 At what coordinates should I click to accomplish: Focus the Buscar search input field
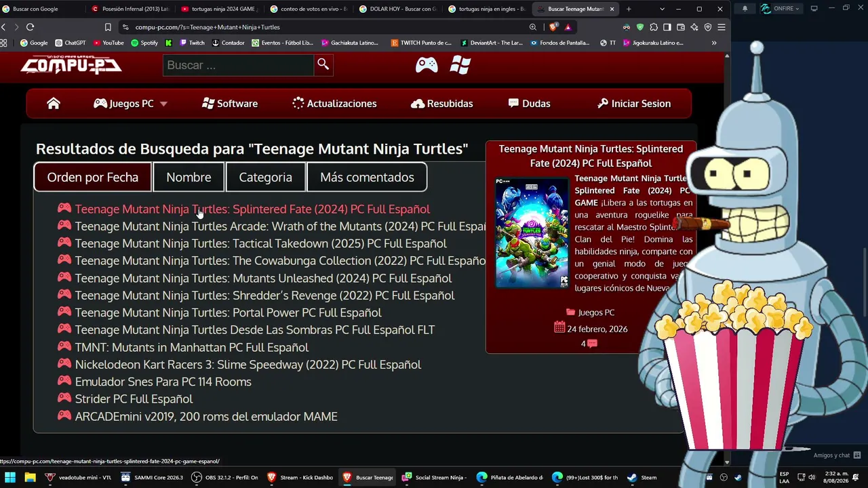click(x=238, y=65)
